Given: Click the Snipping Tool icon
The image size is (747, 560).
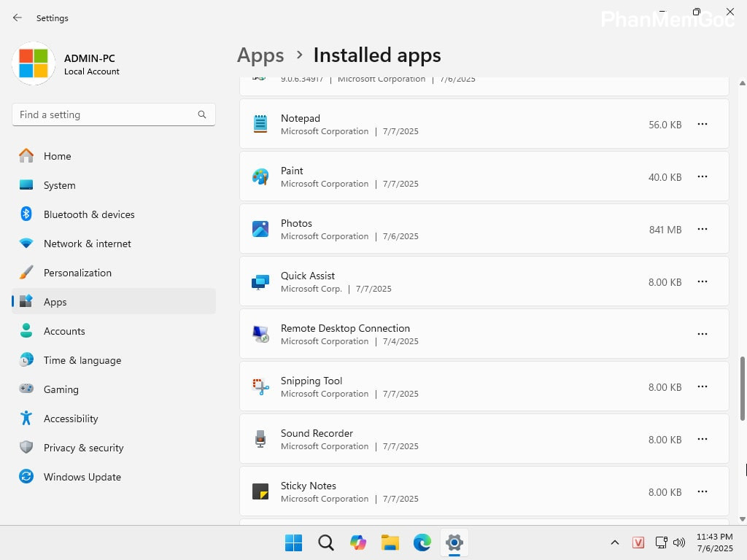Looking at the screenshot, I should (x=260, y=386).
